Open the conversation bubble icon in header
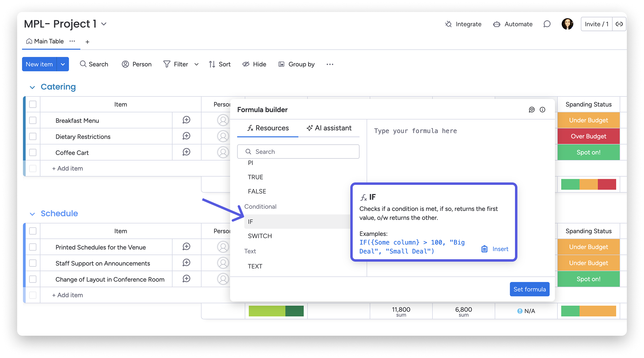The image size is (644, 358). (547, 24)
